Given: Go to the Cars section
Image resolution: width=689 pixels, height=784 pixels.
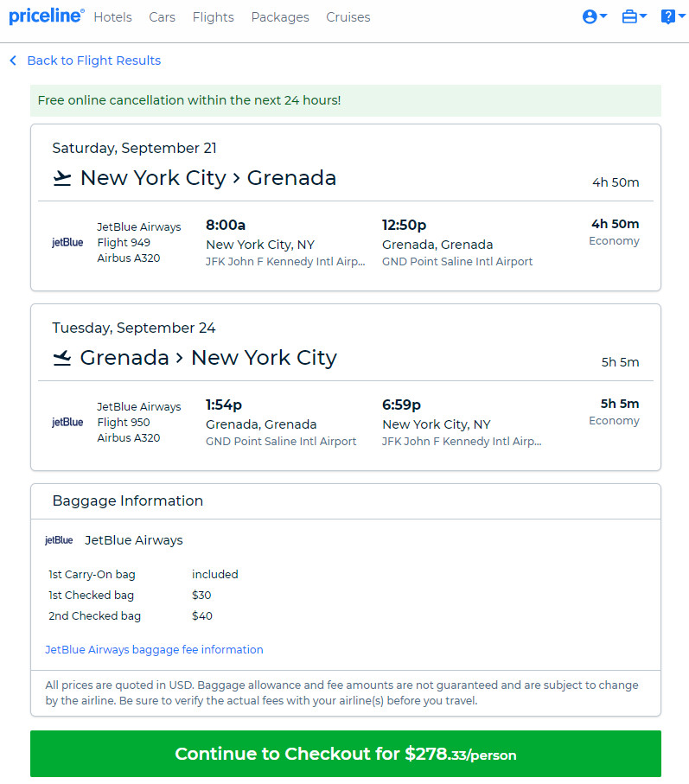Looking at the screenshot, I should [x=162, y=17].
